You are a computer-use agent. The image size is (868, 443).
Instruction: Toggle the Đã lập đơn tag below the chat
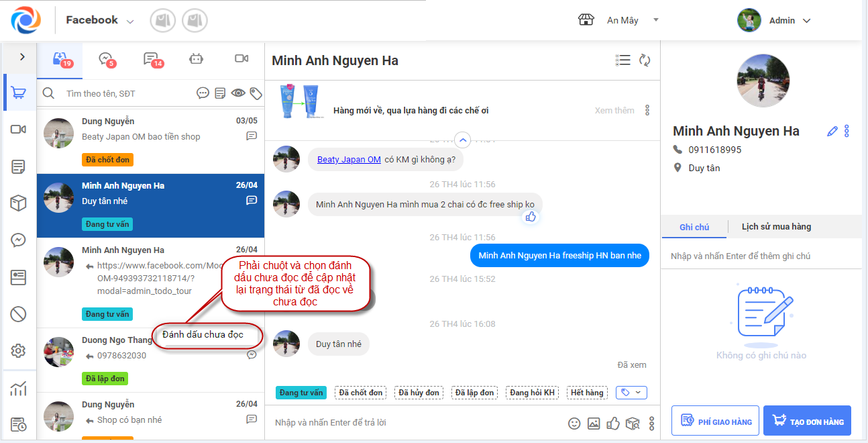pos(475,393)
